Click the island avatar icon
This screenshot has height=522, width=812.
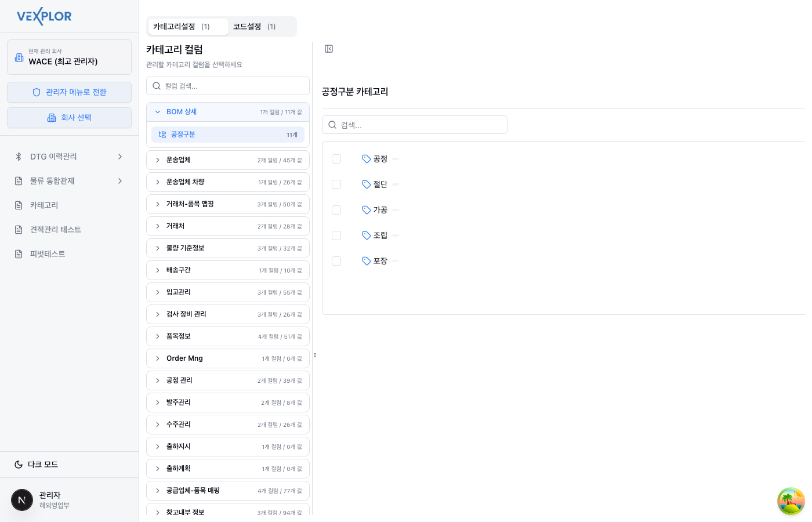click(x=791, y=501)
